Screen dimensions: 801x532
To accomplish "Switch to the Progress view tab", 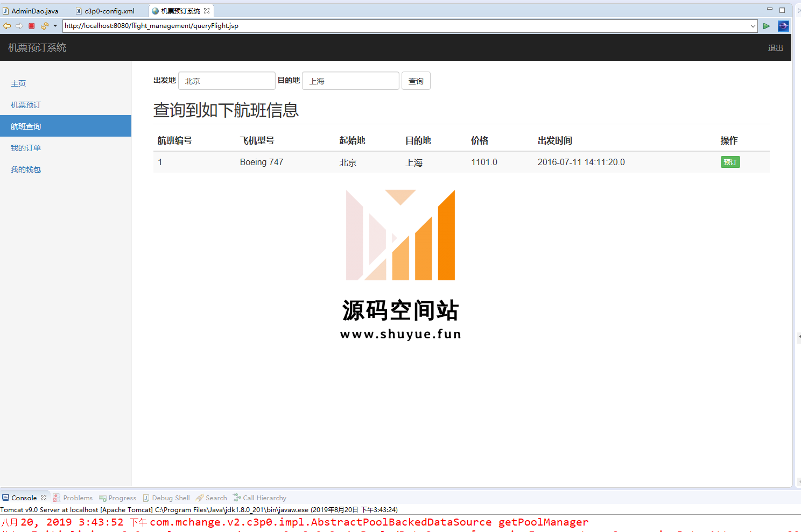I will tap(118, 498).
